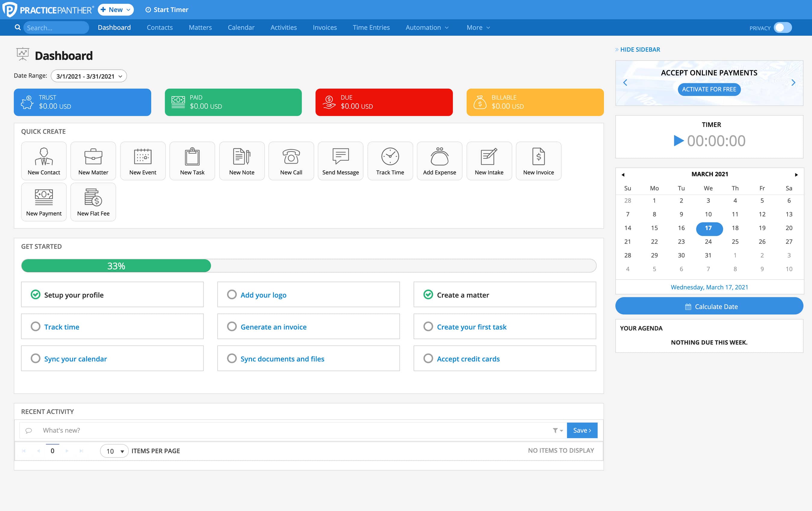Viewport: 812px width, 511px height.
Task: Choose the New Flat Fee icon
Action: [x=93, y=198]
